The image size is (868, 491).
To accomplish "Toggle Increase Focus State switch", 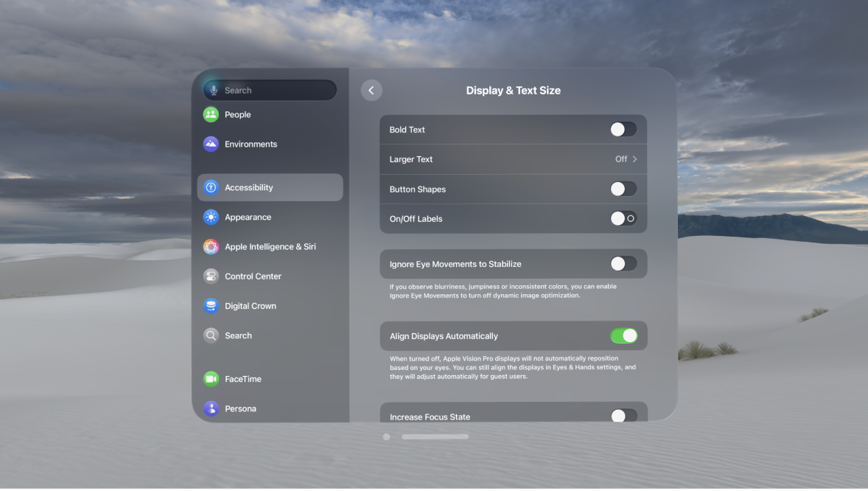I will tap(623, 416).
